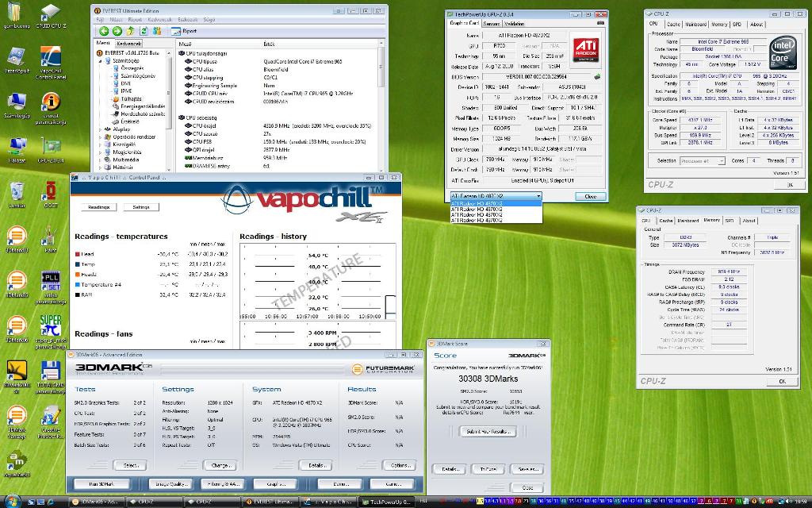
Task: Open the Lomtár recycle bin icon
Action: coord(17,195)
